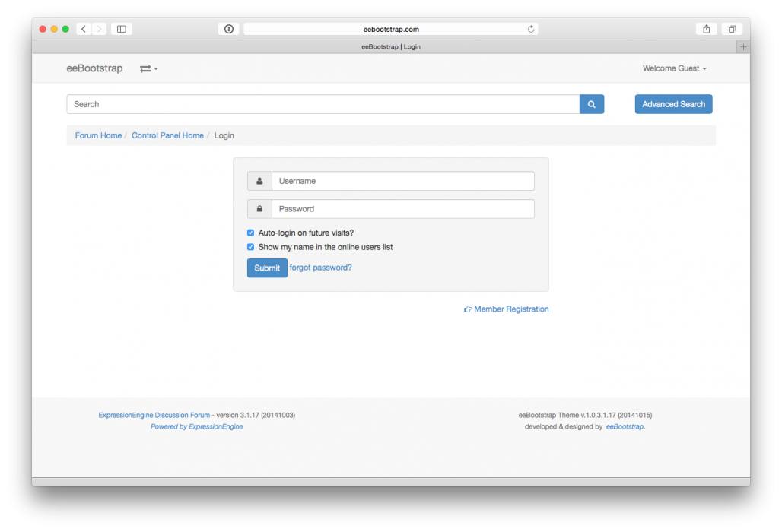Click the Login breadcrumb text
The image size is (782, 532).
(224, 135)
